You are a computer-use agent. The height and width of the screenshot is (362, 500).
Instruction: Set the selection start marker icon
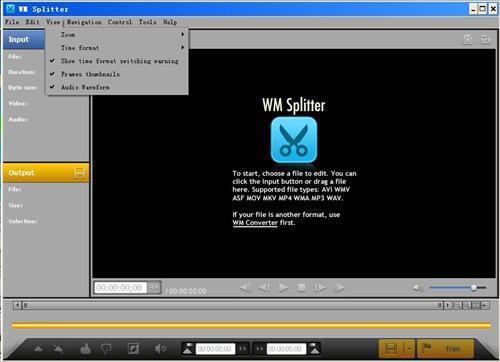[188, 349]
